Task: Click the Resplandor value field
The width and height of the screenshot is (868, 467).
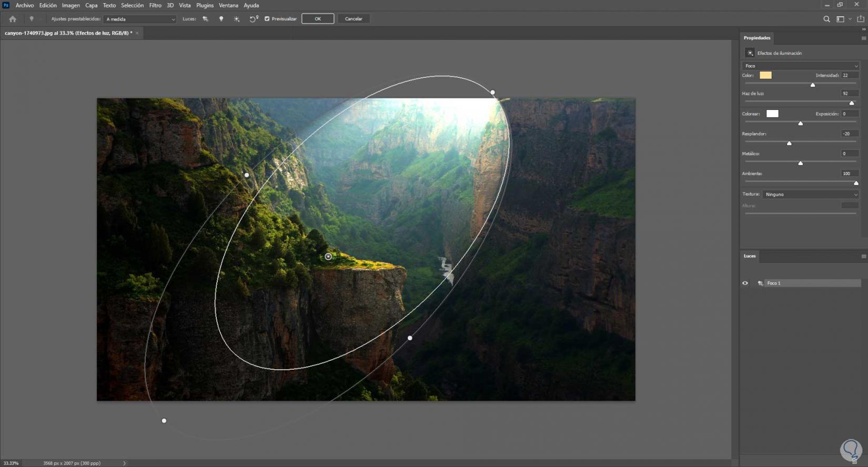Action: click(x=850, y=134)
